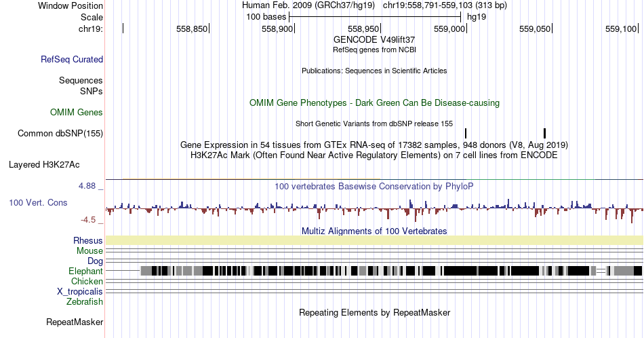The image size is (644, 338).
Task: Click the Rhesus alignment row label
Action: click(88, 240)
